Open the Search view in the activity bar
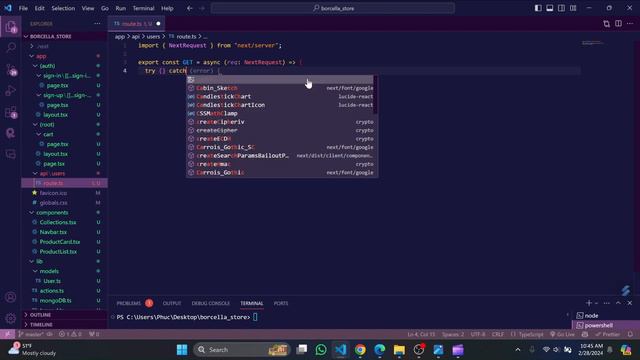 click(x=11, y=48)
